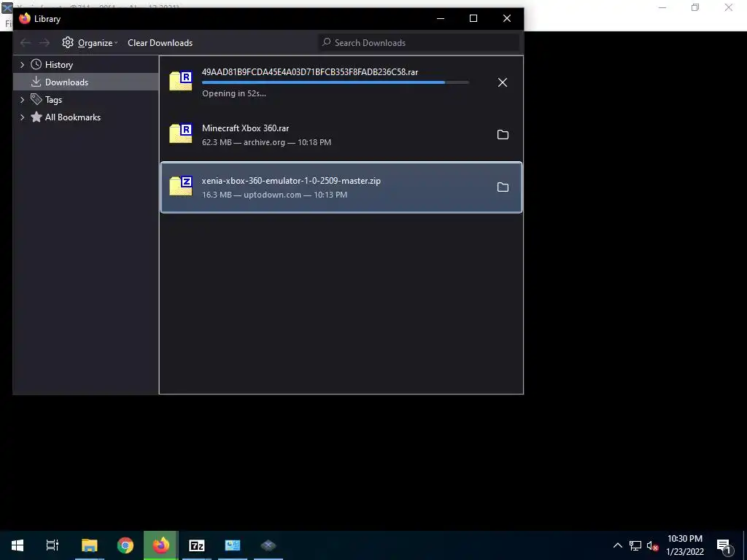Close the Library window
Screen dimensions: 747x560
point(507,18)
